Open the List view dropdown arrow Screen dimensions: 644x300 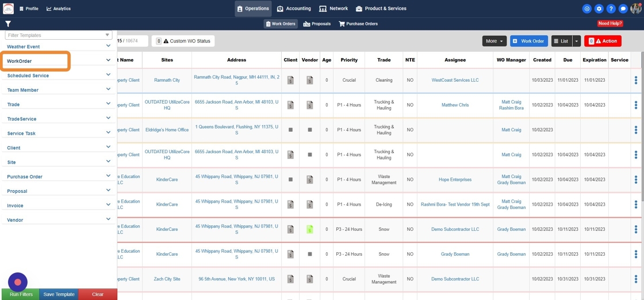[577, 41]
